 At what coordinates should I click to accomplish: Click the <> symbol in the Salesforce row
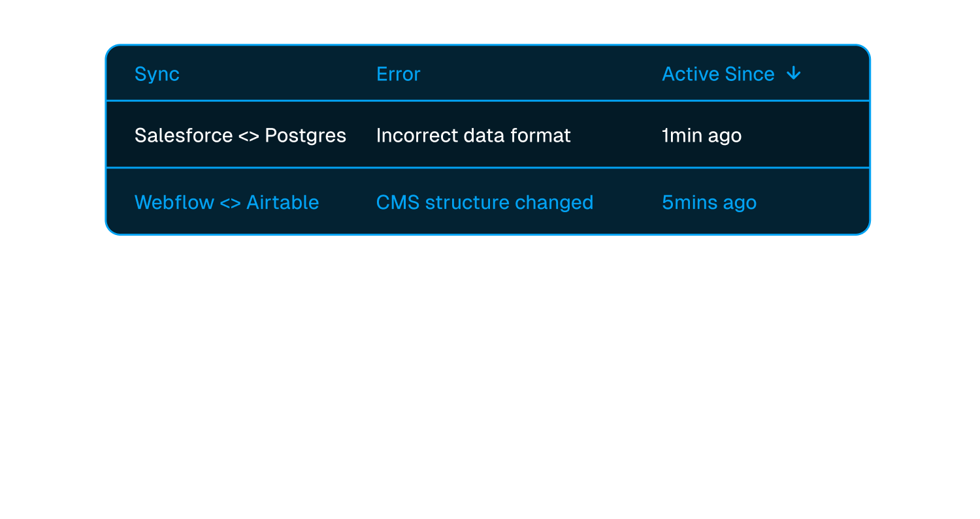[x=249, y=136]
